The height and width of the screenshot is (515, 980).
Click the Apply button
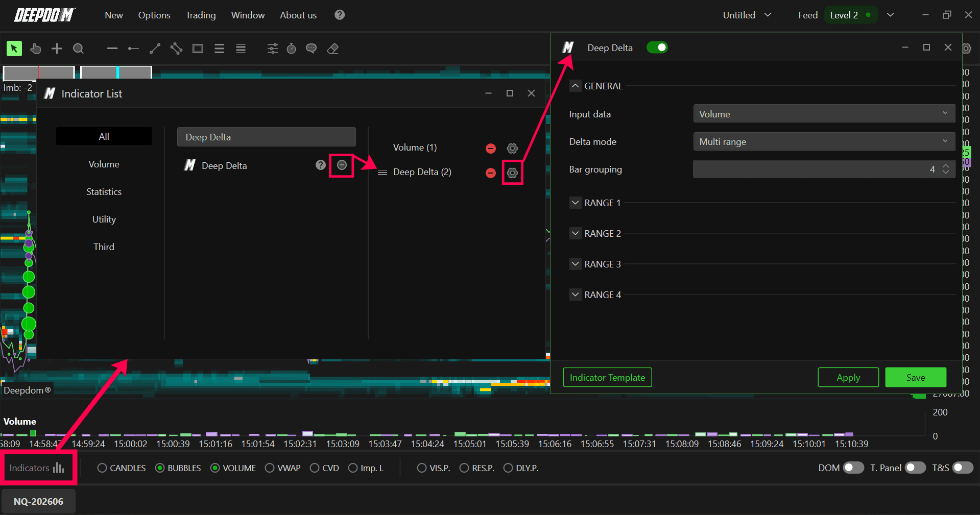[x=848, y=377]
